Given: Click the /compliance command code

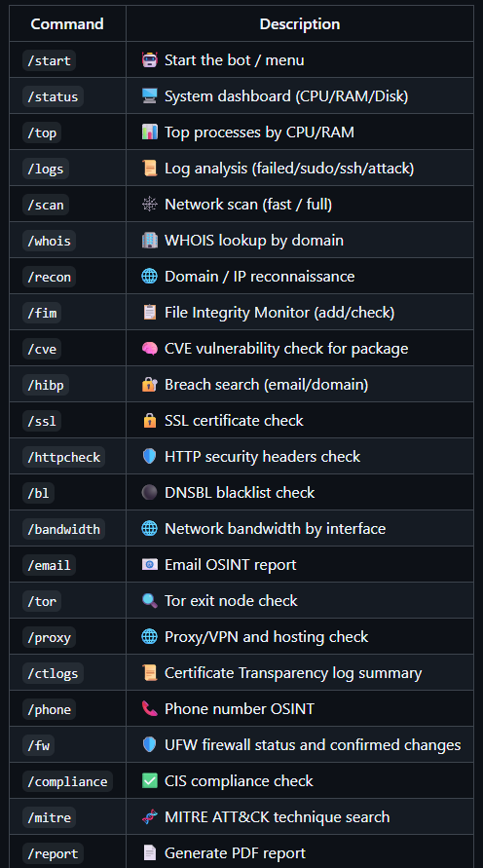Looking at the screenshot, I should click(67, 781).
